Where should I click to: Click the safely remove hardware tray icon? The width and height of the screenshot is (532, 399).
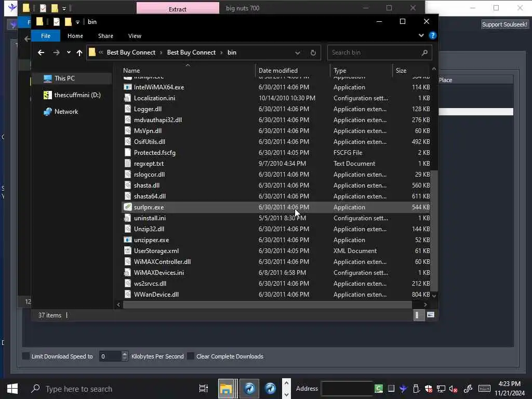pyautogui.click(x=416, y=389)
